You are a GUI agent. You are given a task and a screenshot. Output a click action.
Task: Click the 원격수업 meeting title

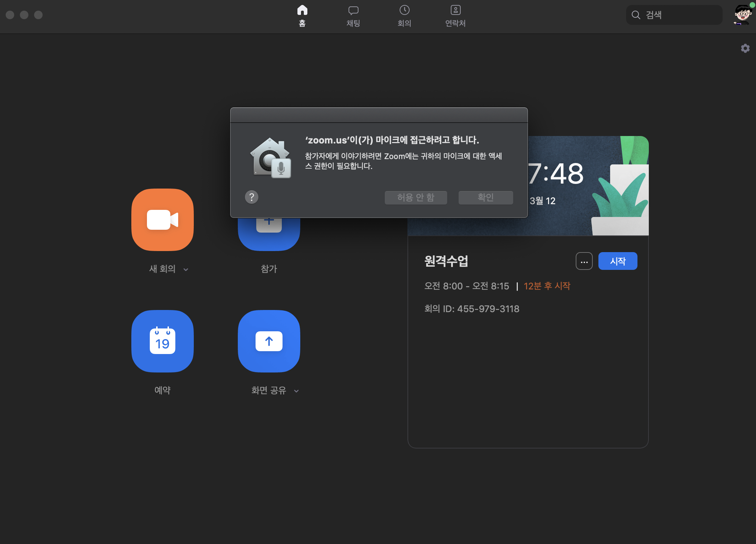446,261
